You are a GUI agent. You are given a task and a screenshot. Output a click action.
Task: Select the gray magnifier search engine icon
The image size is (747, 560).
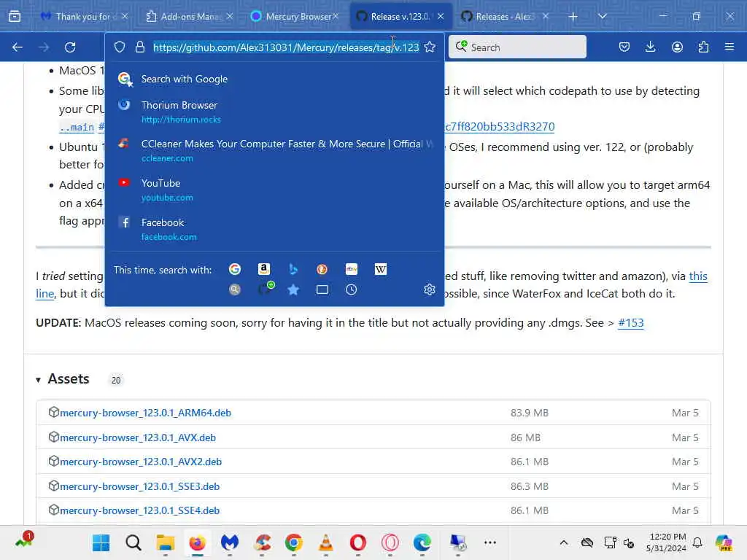[234, 289]
